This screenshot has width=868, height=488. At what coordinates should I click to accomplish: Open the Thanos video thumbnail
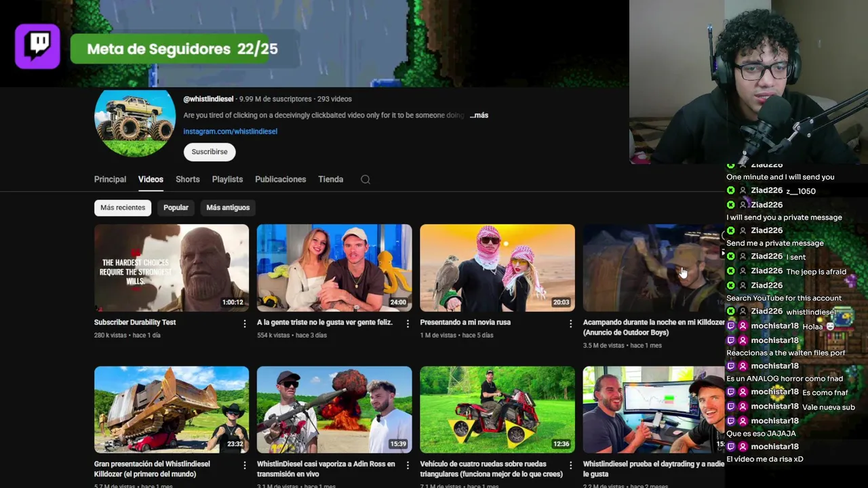(x=172, y=268)
